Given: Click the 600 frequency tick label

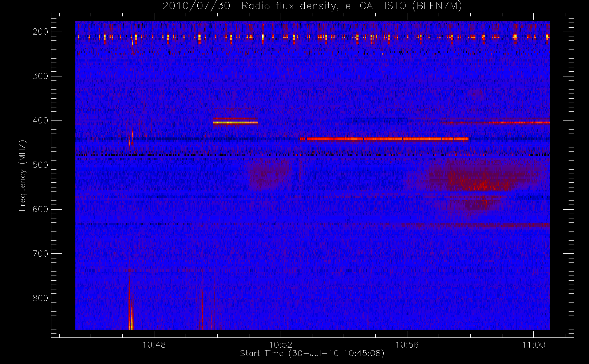Looking at the screenshot, I should [40, 209].
